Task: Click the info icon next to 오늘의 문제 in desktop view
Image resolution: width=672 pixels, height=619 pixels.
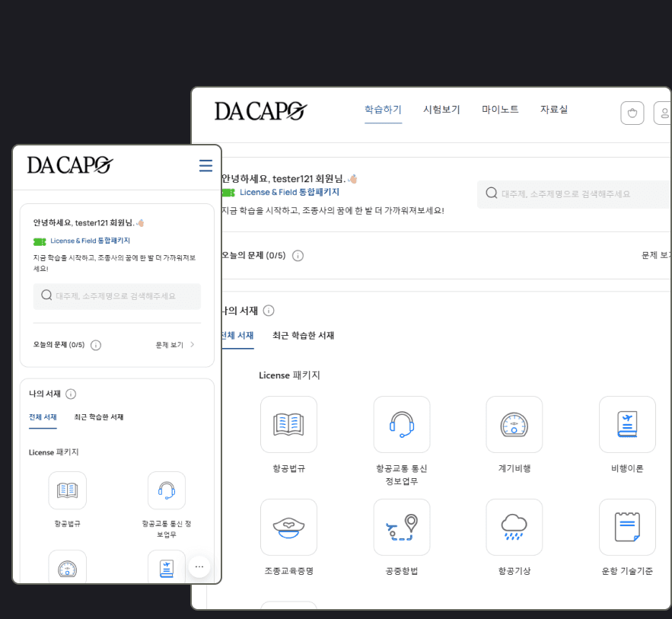Action: (x=298, y=256)
